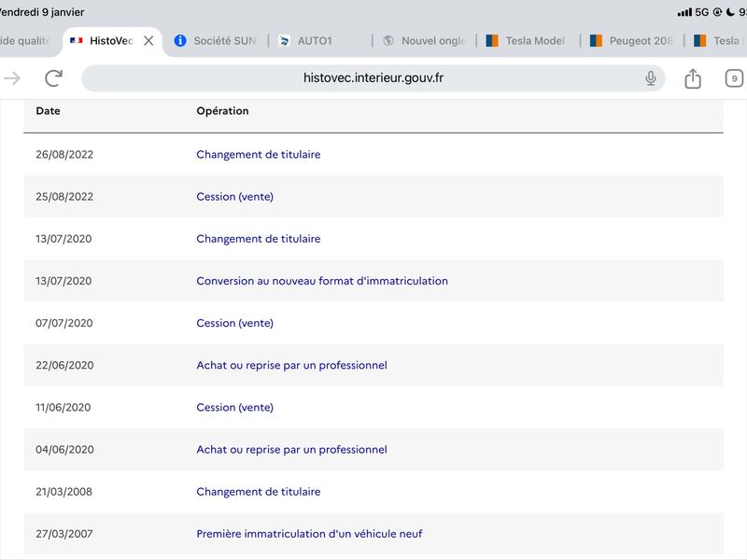Screen dimensions: 747x560
Task: Tap the microphone icon in address bar
Action: point(650,78)
